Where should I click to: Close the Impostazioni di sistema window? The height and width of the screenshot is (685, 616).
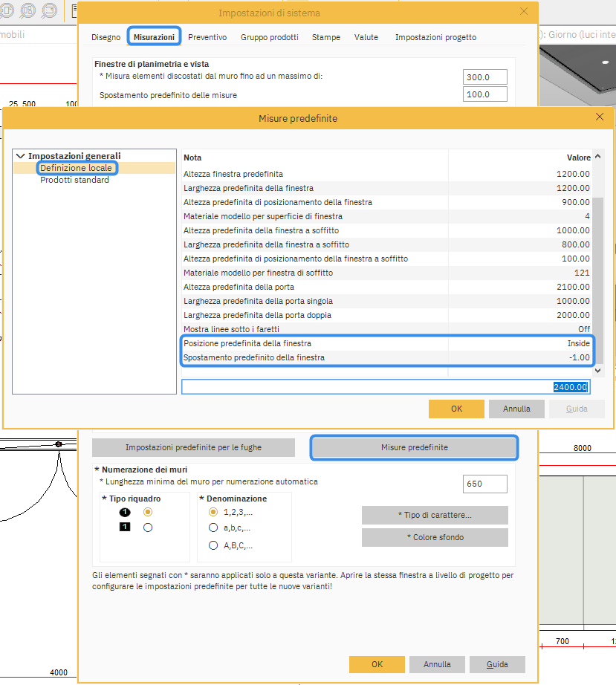pyautogui.click(x=525, y=12)
